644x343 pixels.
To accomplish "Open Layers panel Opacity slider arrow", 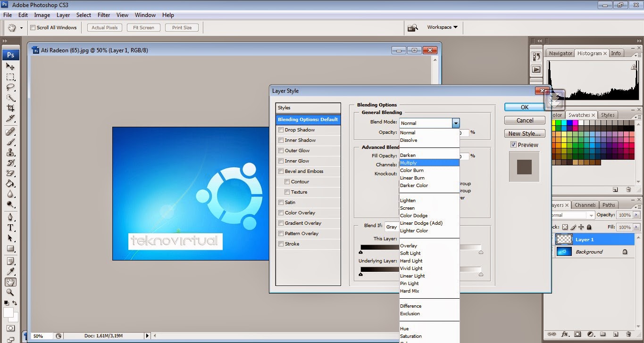I will pyautogui.click(x=636, y=215).
